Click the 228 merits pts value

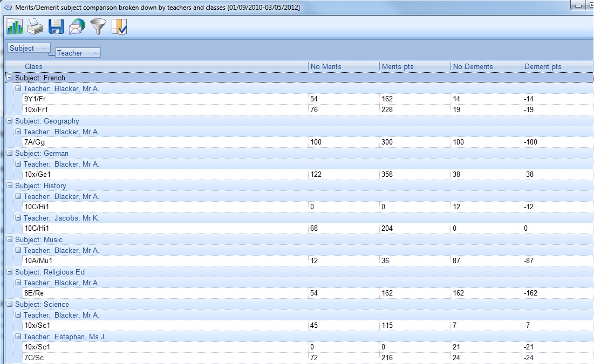(415, 109)
